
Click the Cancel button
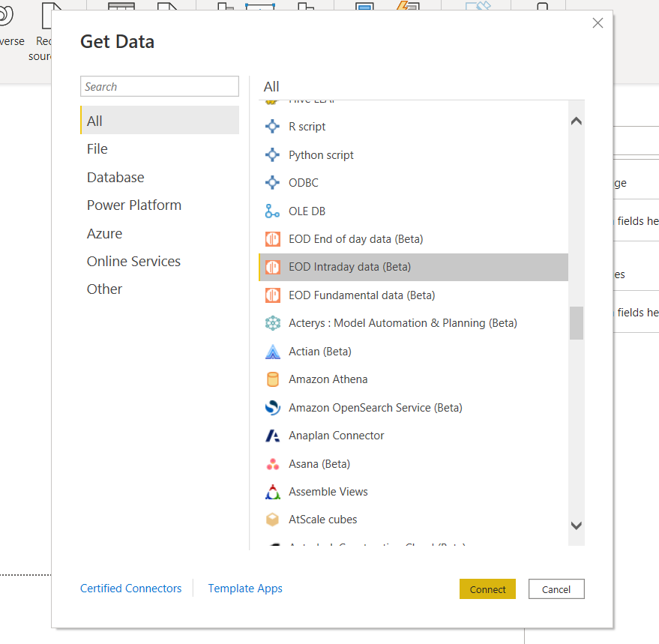[x=556, y=589]
